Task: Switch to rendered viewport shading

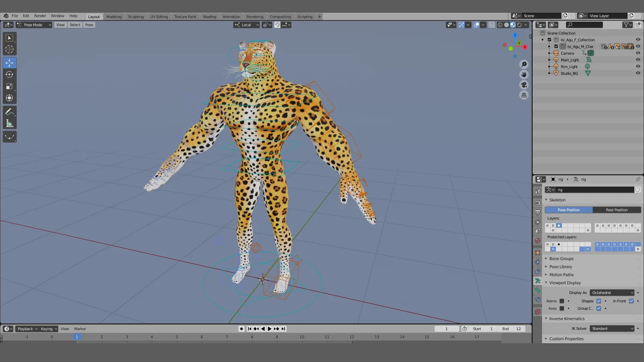Action: tap(519, 25)
